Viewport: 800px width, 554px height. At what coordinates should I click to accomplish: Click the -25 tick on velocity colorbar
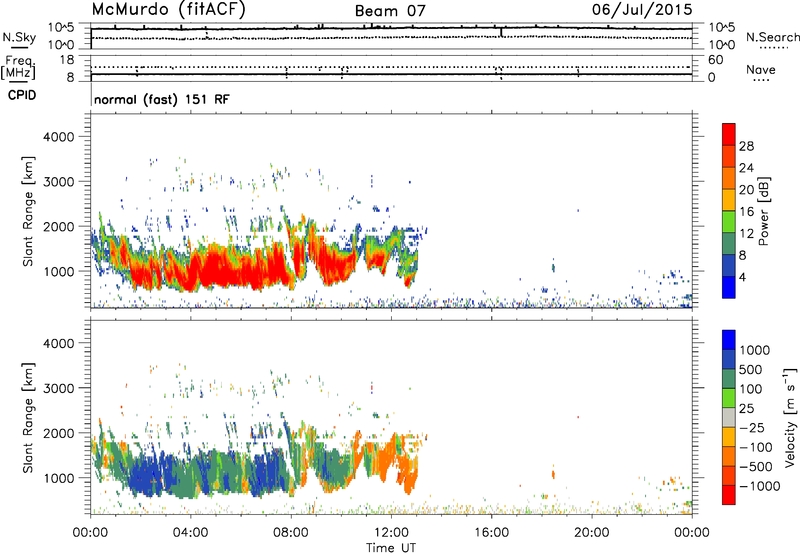(752, 428)
